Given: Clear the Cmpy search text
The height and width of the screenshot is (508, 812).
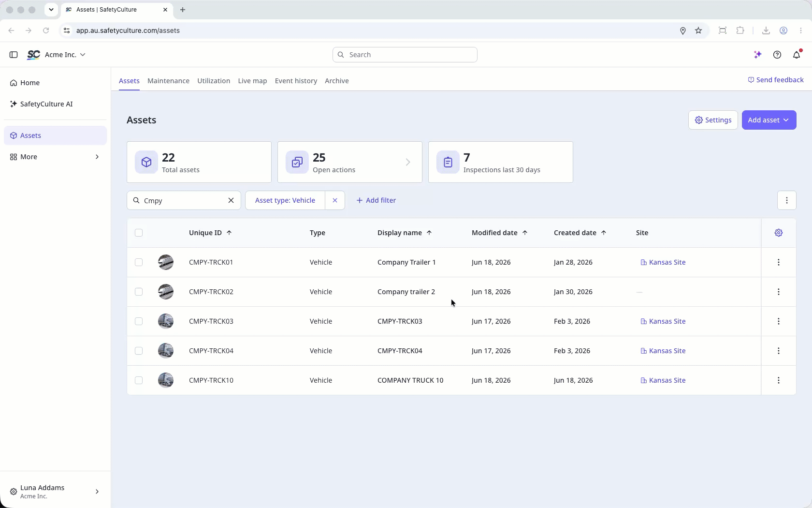Looking at the screenshot, I should pyautogui.click(x=231, y=200).
